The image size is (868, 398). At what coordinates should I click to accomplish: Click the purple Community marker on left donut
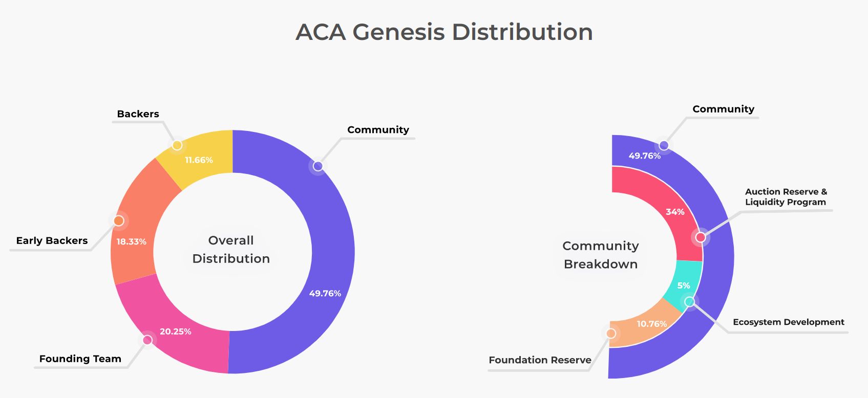(x=318, y=166)
